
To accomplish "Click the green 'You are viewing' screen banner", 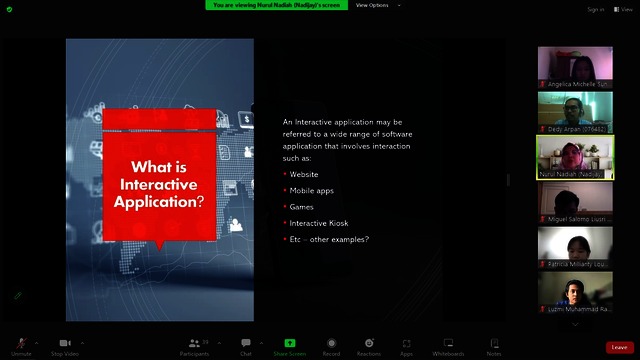I will [x=277, y=5].
